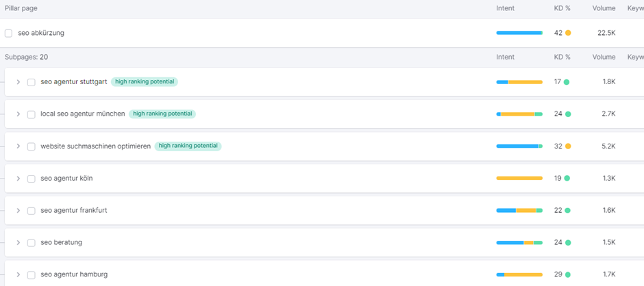Click green KD indicator for 'seo agentur stuttgart'
This screenshot has height=286, width=644.
click(x=566, y=82)
